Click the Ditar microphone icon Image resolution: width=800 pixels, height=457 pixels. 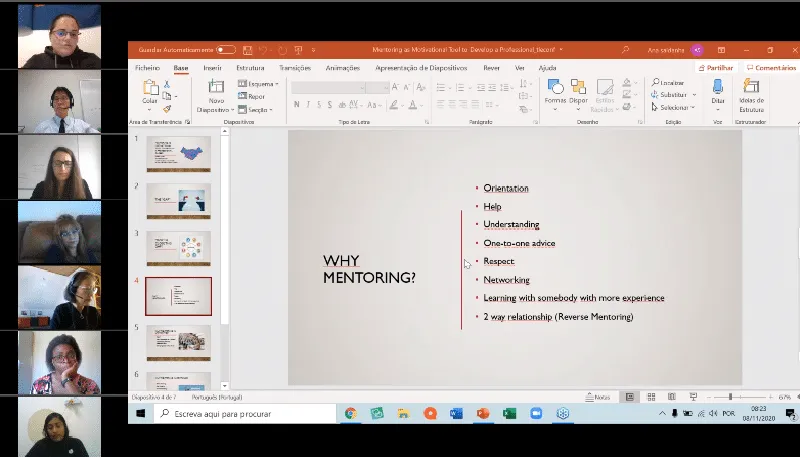(718, 88)
